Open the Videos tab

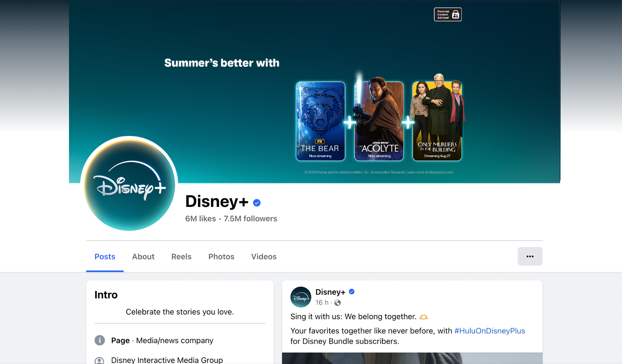[x=264, y=257]
